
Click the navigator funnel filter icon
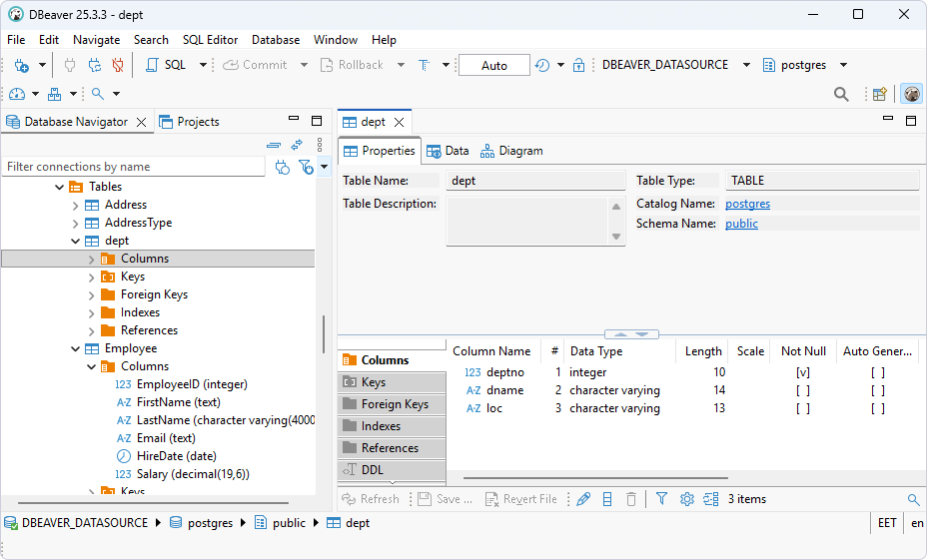[x=307, y=167]
